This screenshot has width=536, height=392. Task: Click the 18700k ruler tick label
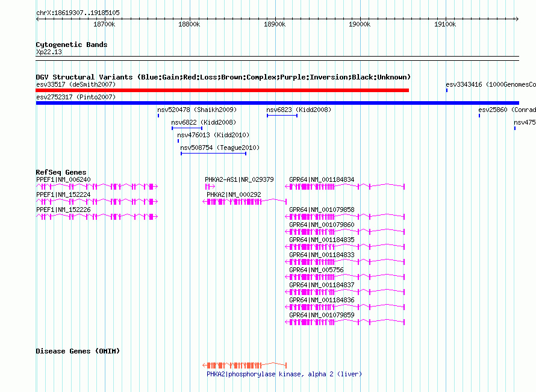[x=104, y=24]
